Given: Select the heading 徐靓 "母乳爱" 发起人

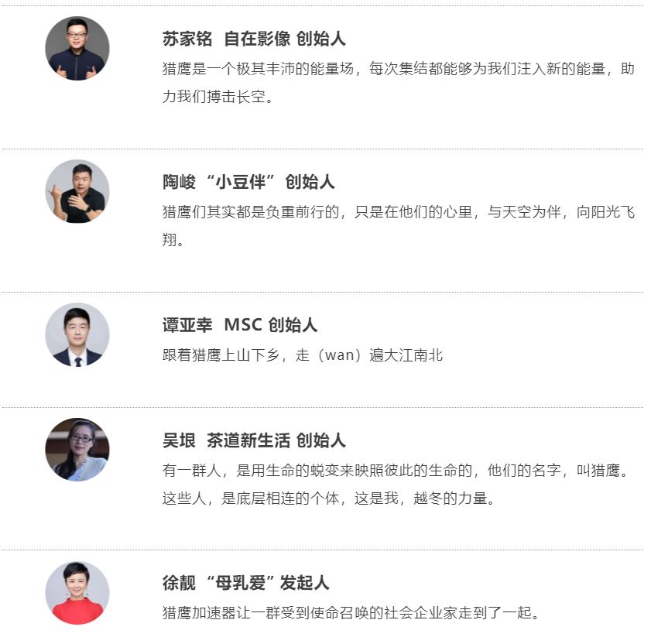Looking at the screenshot, I should pyautogui.click(x=246, y=583).
